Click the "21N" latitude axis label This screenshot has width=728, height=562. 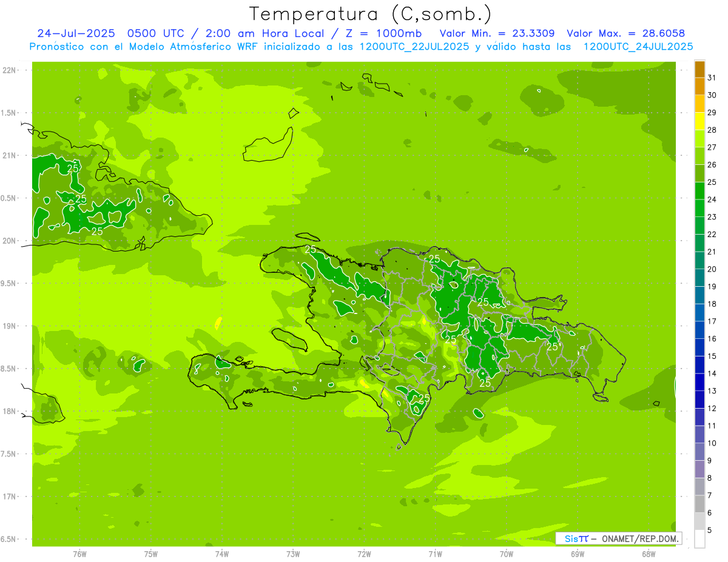pos(10,156)
